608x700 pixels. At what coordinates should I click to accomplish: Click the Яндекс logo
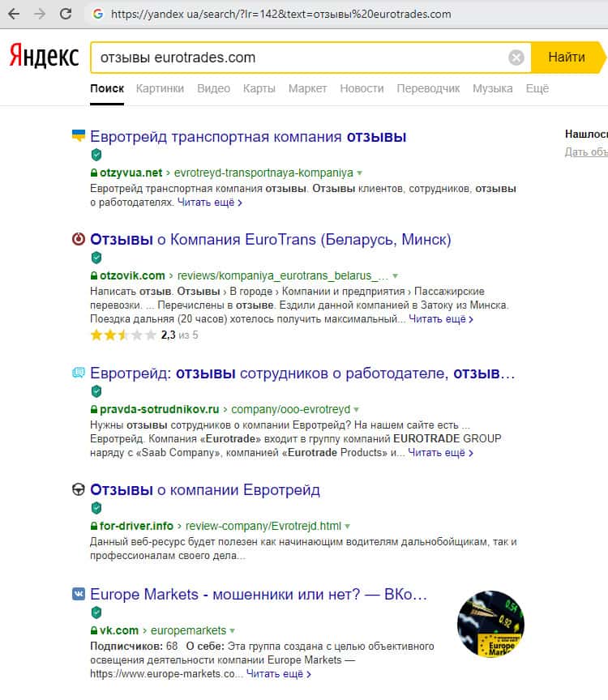pos(44,56)
